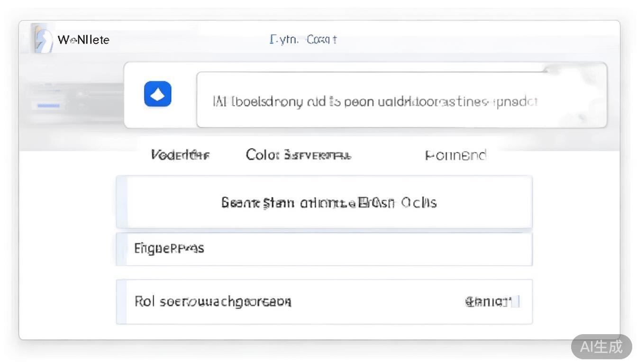This screenshot has width=637, height=364.
Task: Open the Color Sseveral tab
Action: tap(298, 155)
